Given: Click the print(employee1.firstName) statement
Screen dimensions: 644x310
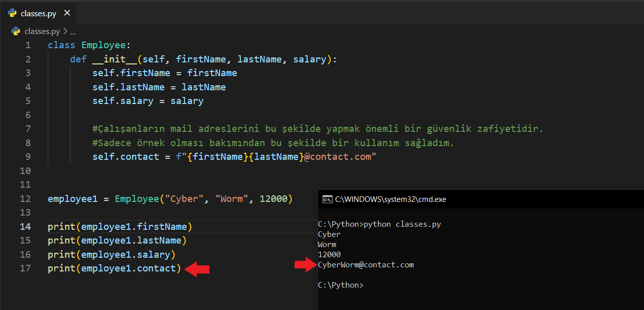Looking at the screenshot, I should [120, 227].
